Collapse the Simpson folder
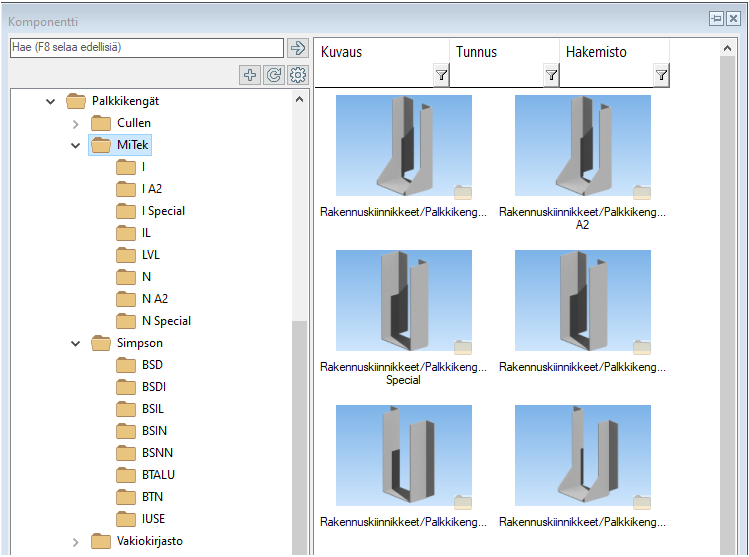 76,343
